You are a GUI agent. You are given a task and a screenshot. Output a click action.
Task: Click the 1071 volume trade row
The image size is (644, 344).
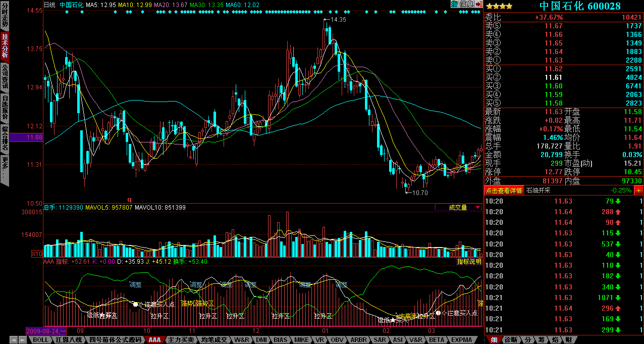[564, 298]
